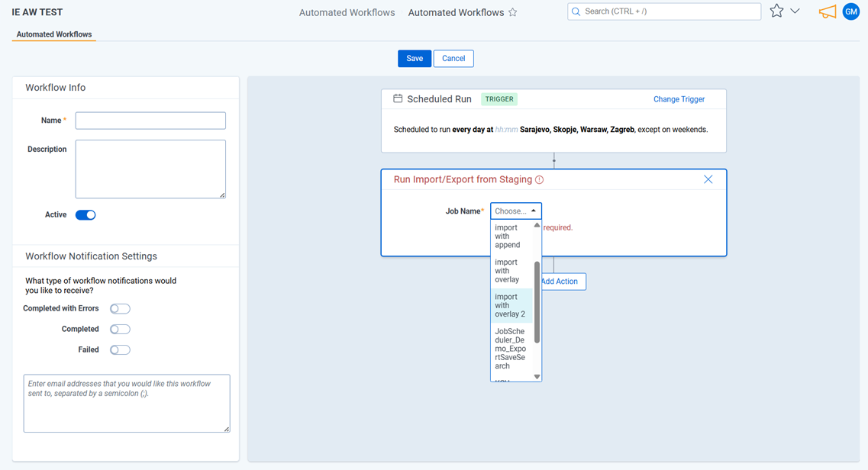Click the search magnifier icon

576,11
